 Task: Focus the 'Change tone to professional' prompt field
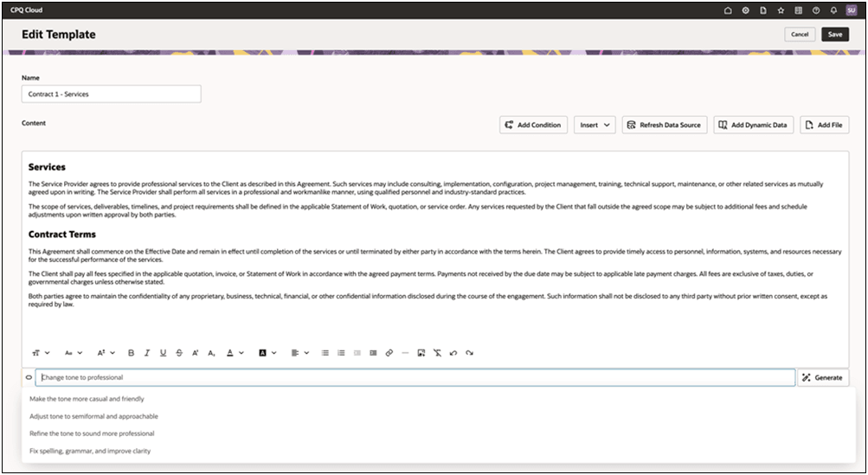click(x=415, y=377)
